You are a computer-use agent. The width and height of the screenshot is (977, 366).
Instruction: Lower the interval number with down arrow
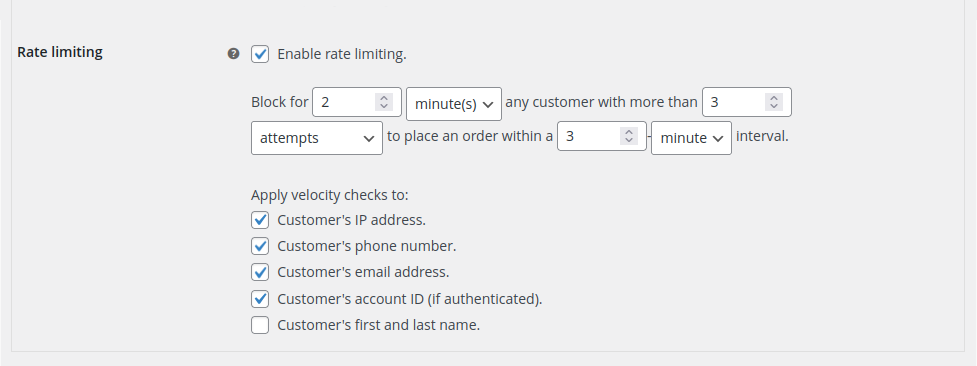629,140
